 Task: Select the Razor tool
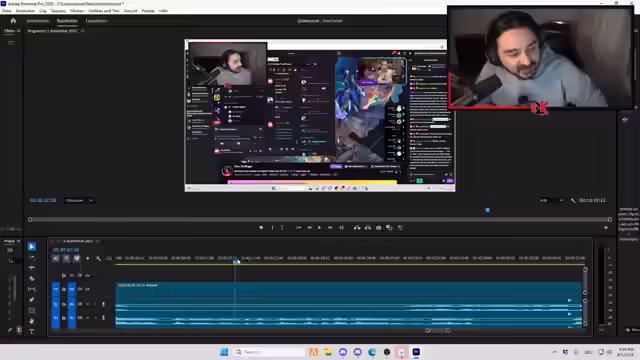point(32,278)
